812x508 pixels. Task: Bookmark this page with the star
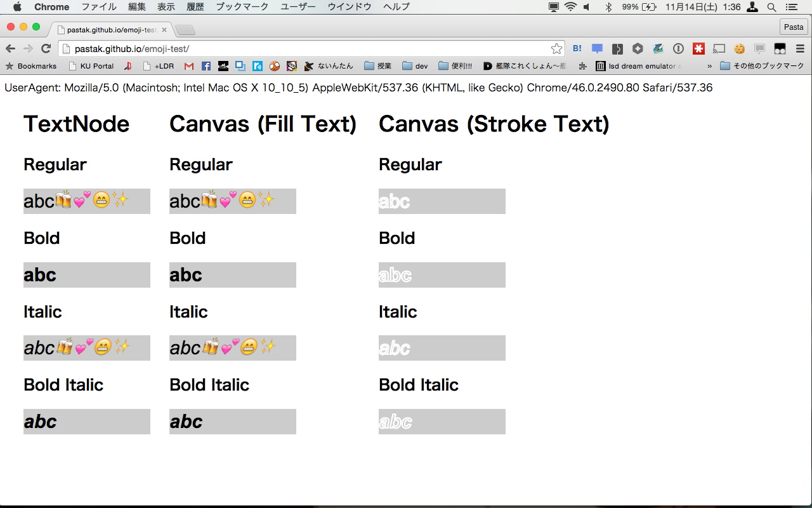click(x=556, y=48)
